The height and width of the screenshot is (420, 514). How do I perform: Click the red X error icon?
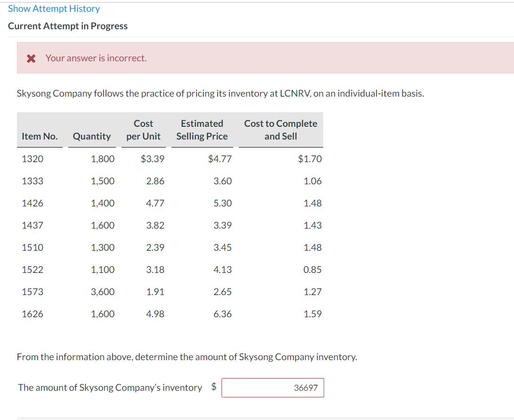[x=31, y=58]
